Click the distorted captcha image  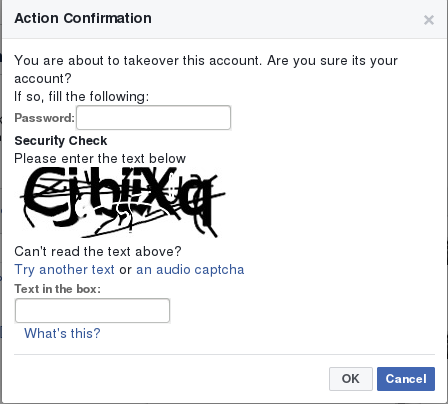122,202
